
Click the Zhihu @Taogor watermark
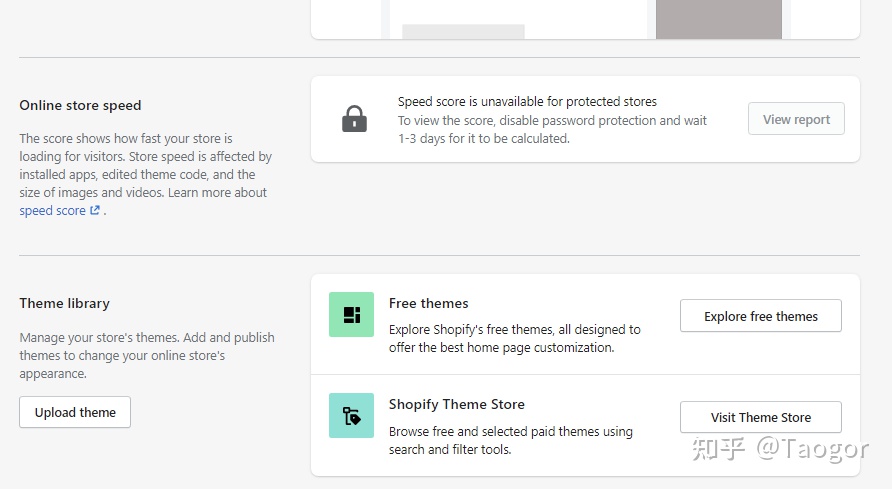point(781,449)
